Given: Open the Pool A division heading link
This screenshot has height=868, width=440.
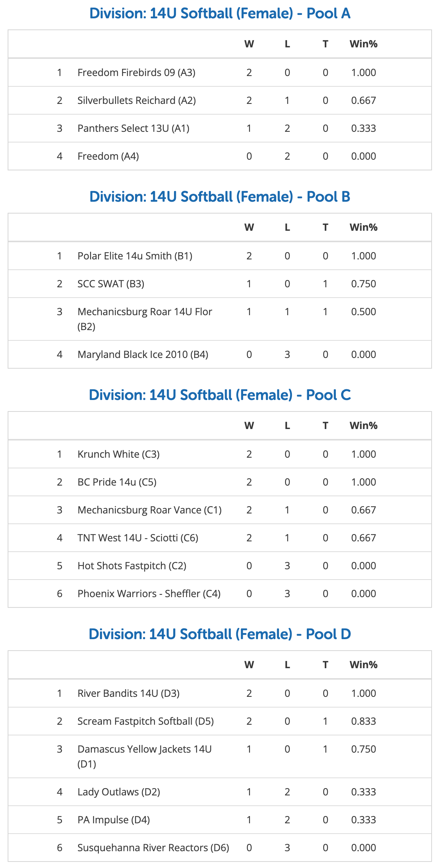Looking at the screenshot, I should (220, 13).
